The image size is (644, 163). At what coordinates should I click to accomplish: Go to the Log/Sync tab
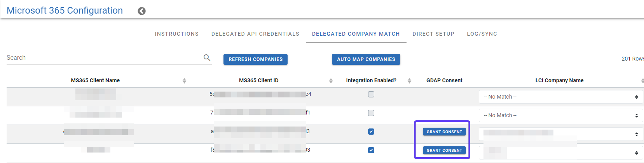pos(482,34)
